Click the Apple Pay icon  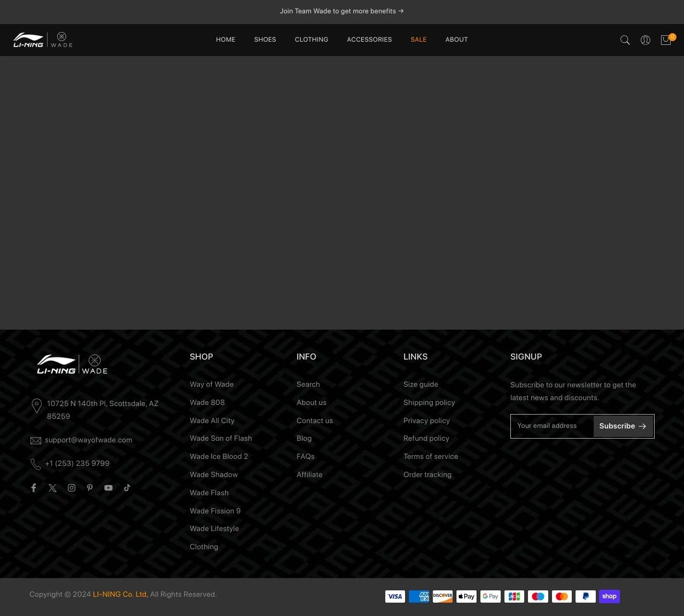pos(467,596)
